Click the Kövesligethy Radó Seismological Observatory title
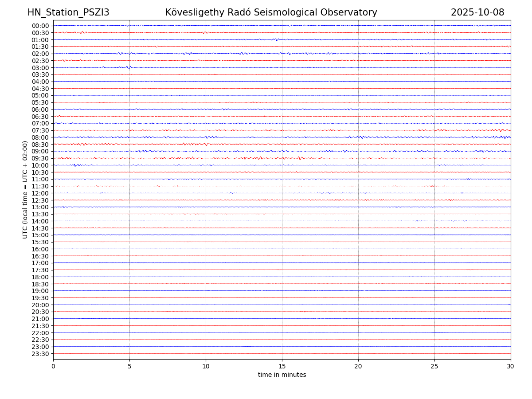The image size is (532, 399). 271,12
